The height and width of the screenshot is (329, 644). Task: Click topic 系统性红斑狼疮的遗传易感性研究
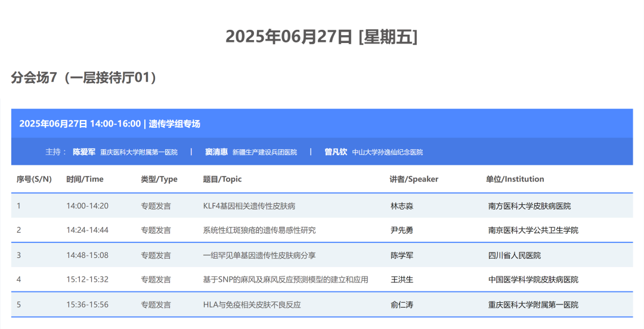[x=259, y=230]
